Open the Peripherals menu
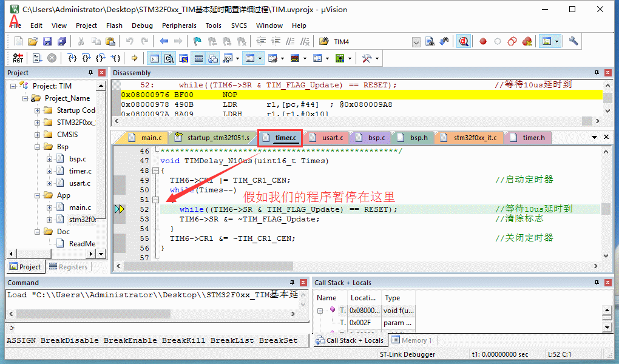The image size is (619, 364). (179, 25)
